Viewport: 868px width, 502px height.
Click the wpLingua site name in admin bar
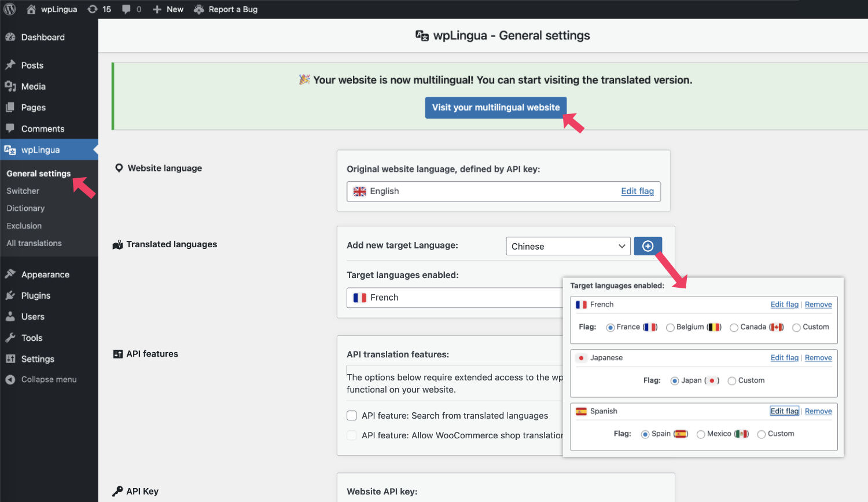pos(59,9)
